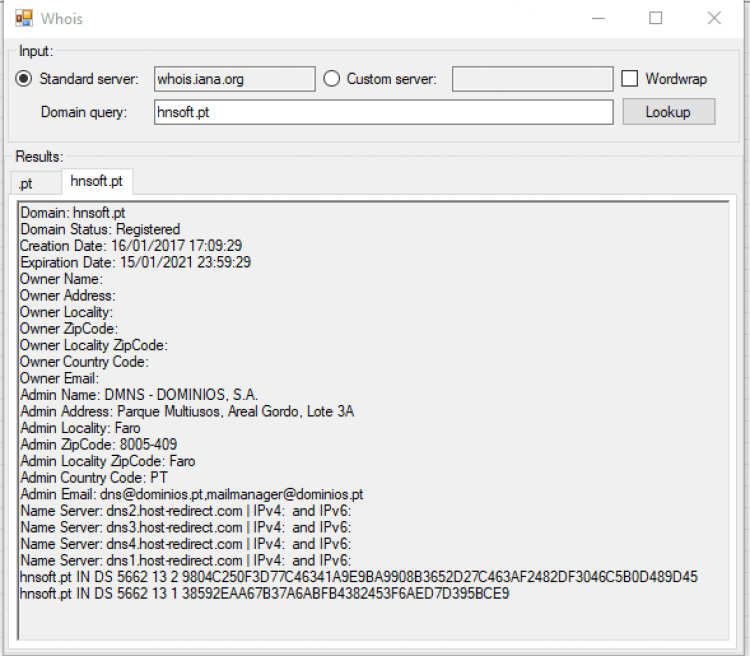The height and width of the screenshot is (656, 750).
Task: Click the Domain Status: Registered line
Action: pos(100,229)
